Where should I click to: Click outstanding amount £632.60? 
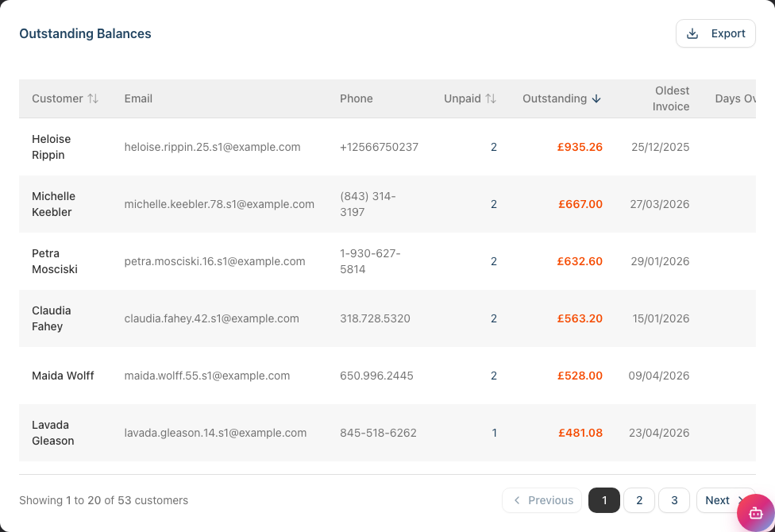[580, 261]
